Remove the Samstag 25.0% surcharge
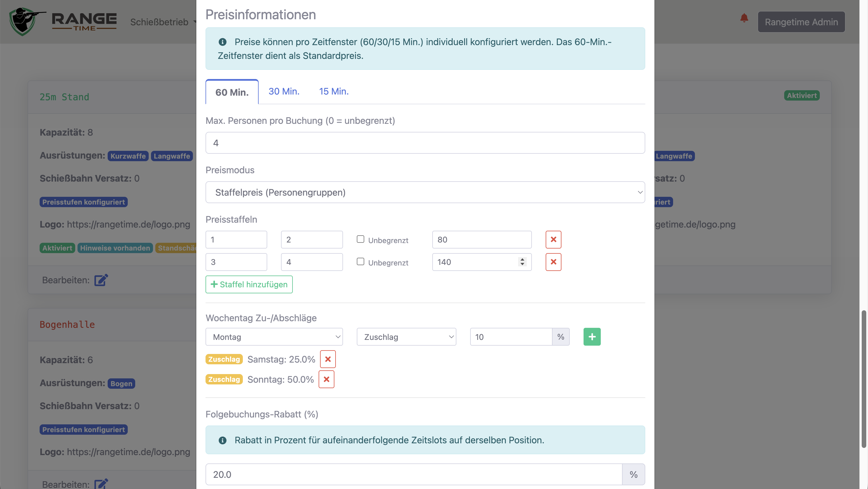 (x=328, y=359)
